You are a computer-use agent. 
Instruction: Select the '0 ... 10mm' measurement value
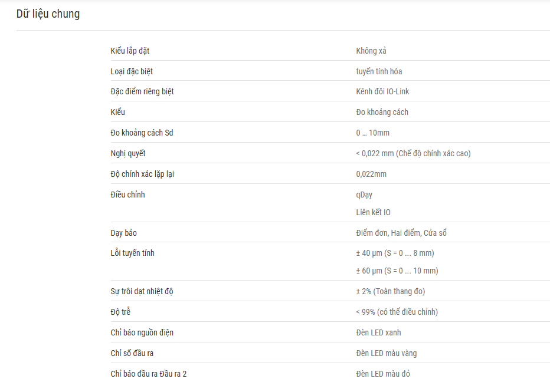(373, 133)
